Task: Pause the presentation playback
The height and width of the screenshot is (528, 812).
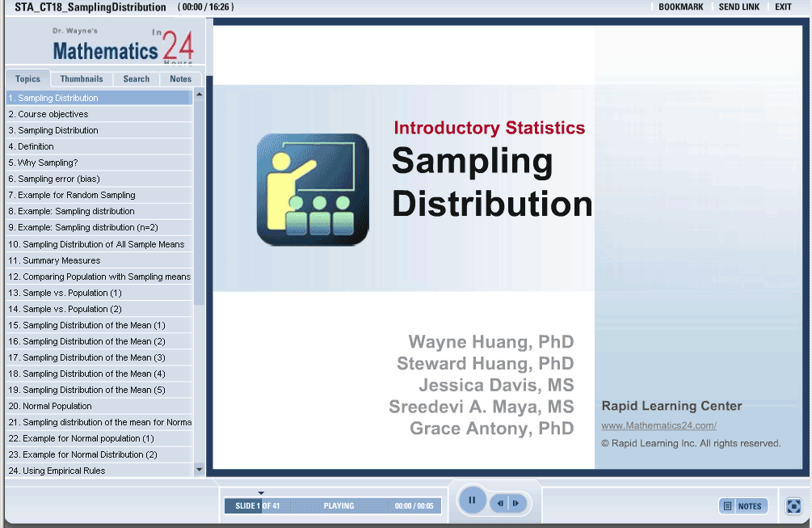Action: tap(472, 501)
